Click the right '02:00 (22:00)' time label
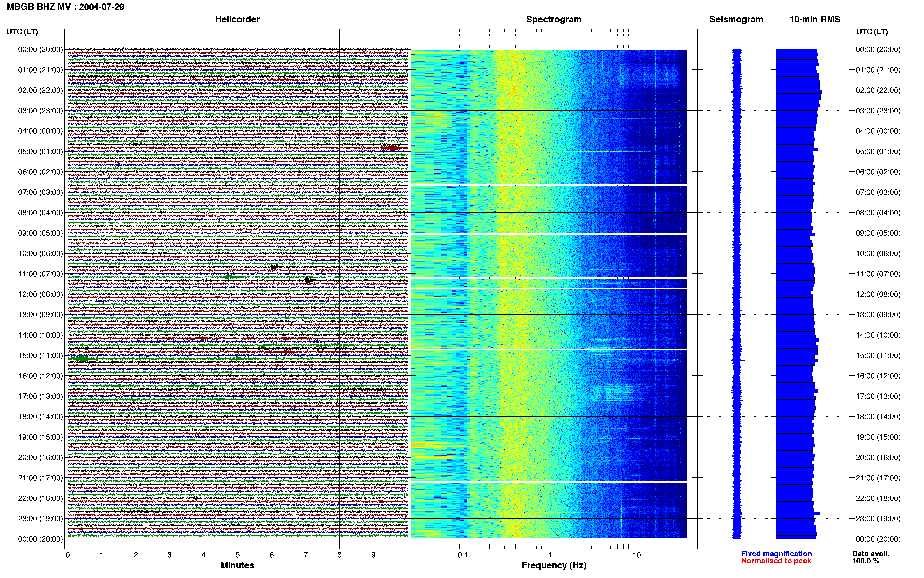This screenshot has width=924, height=578. point(878,90)
